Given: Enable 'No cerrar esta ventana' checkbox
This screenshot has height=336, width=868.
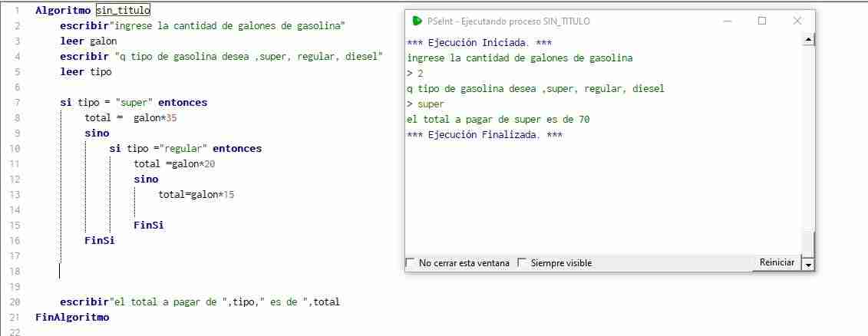Looking at the screenshot, I should [411, 263].
